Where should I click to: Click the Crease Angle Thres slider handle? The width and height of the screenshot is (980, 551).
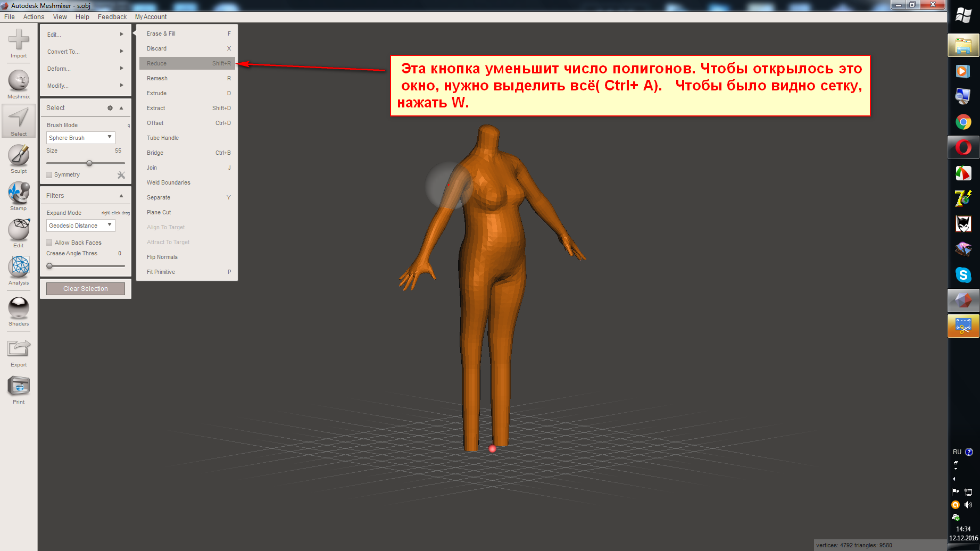pyautogui.click(x=49, y=266)
